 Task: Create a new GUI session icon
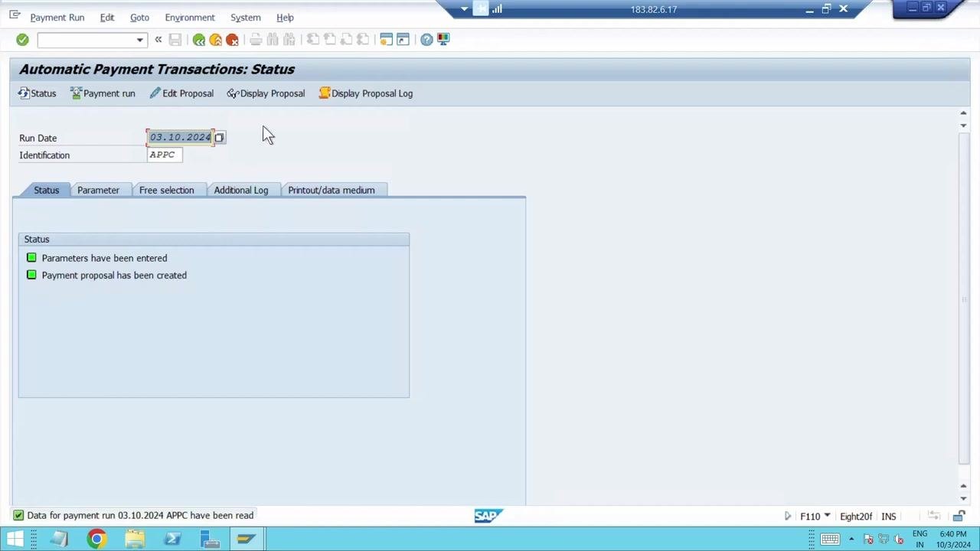[387, 40]
